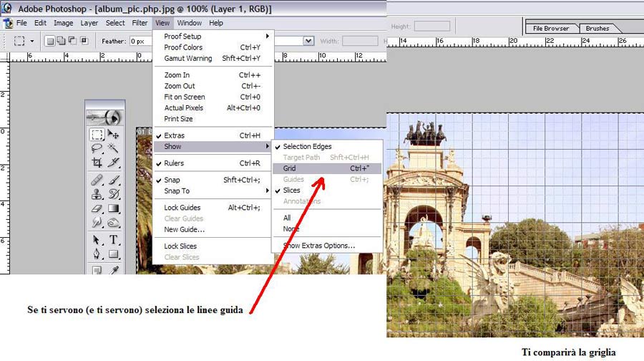This screenshot has height=361, width=644.
Task: Click Grid in the Show submenu
Action: pos(290,168)
